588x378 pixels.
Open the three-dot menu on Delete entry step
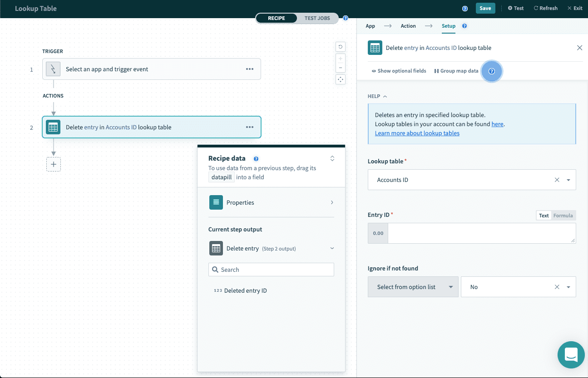[249, 128]
